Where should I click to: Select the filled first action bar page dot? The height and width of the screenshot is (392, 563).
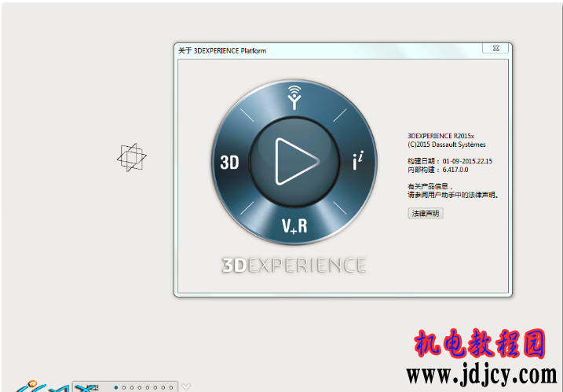click(116, 388)
